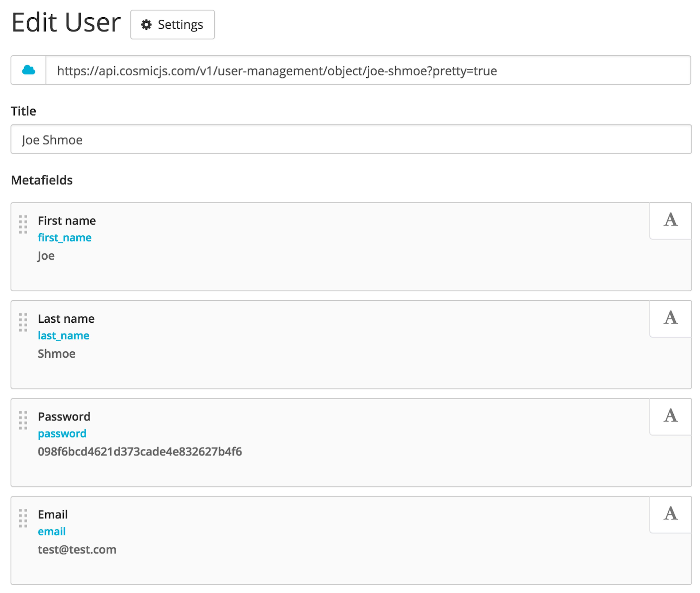This screenshot has width=700, height=593.
Task: Click the first_name key link
Action: click(65, 238)
